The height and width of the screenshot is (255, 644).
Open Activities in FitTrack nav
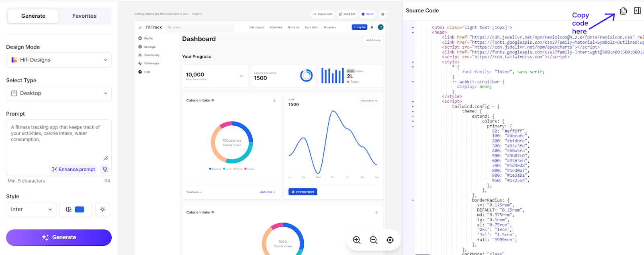(x=276, y=27)
